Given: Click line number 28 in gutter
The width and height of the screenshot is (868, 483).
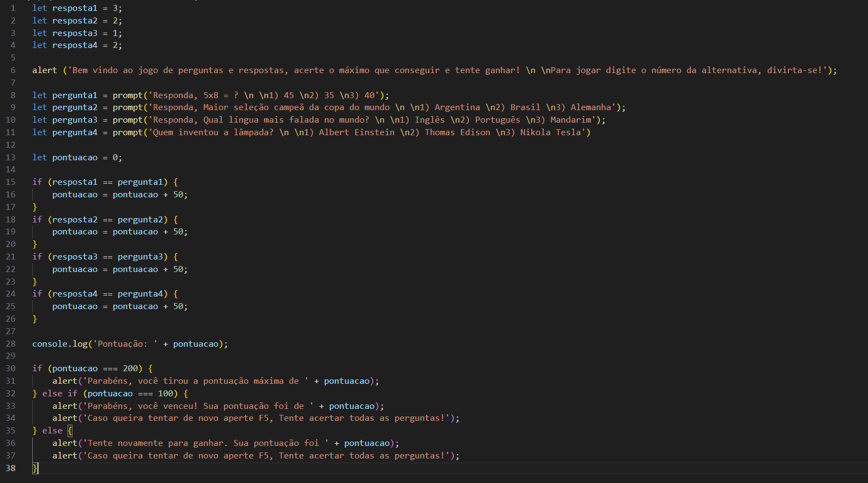Looking at the screenshot, I should tap(10, 344).
